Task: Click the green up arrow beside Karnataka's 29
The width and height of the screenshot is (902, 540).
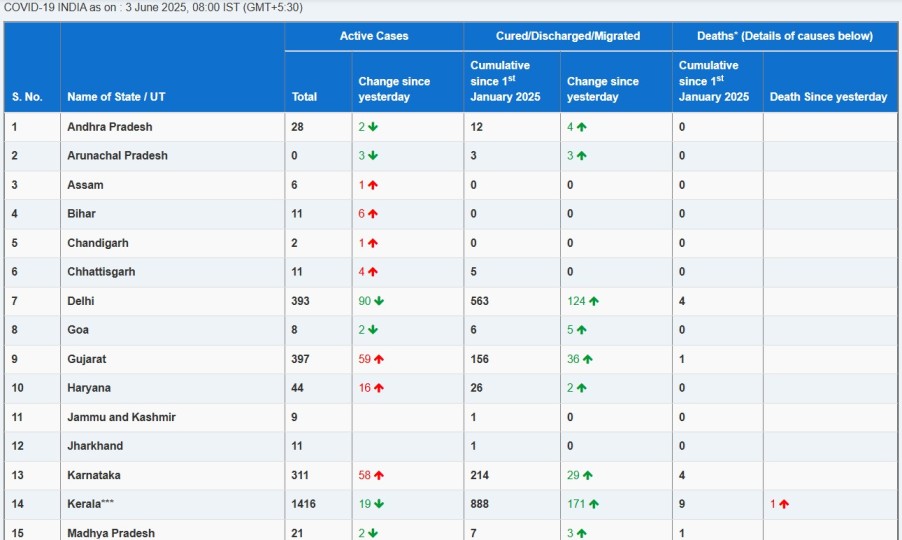Action: click(x=587, y=475)
